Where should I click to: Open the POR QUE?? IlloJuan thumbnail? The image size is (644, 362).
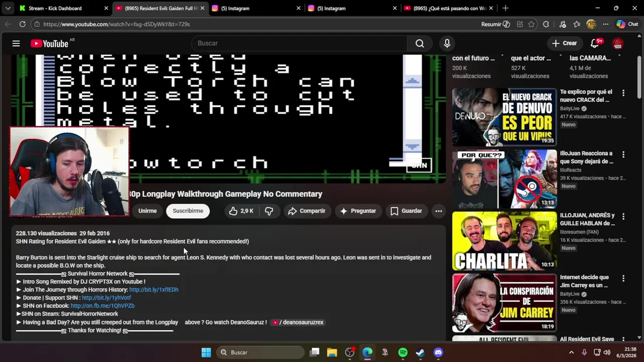[504, 179]
